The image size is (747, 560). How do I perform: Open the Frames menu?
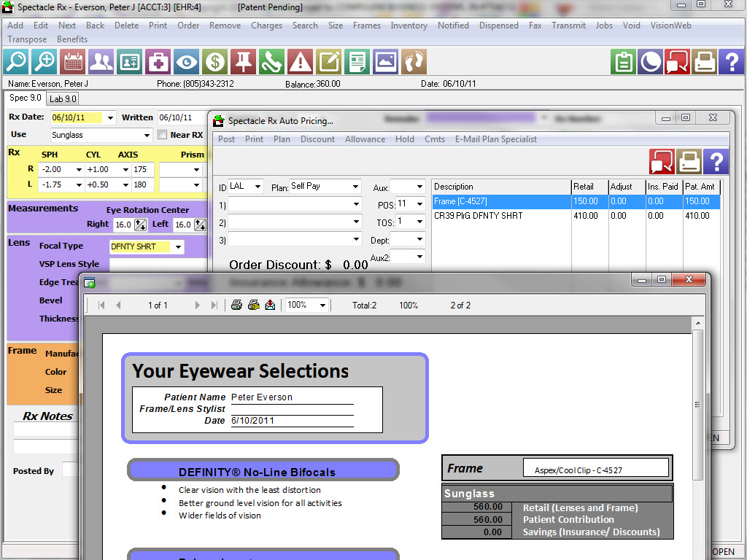[x=367, y=26]
